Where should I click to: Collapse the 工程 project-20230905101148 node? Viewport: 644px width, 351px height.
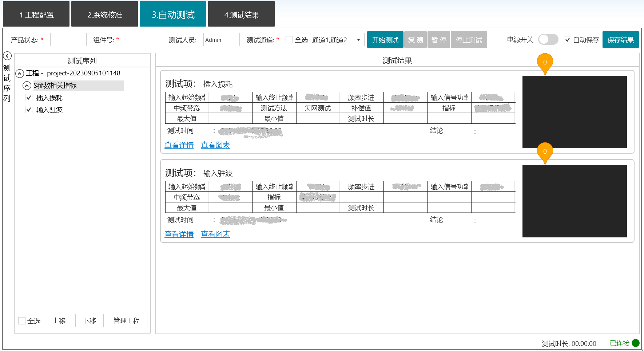click(20, 74)
